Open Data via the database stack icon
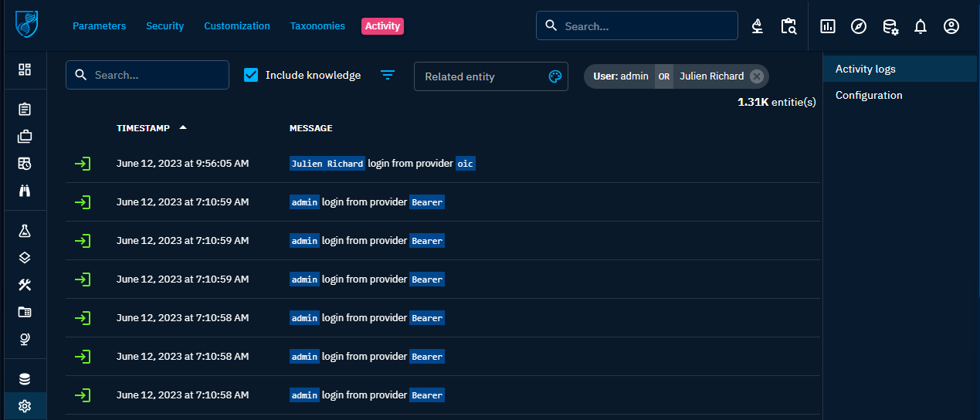Screen dimensions: 980x420 coord(25,379)
